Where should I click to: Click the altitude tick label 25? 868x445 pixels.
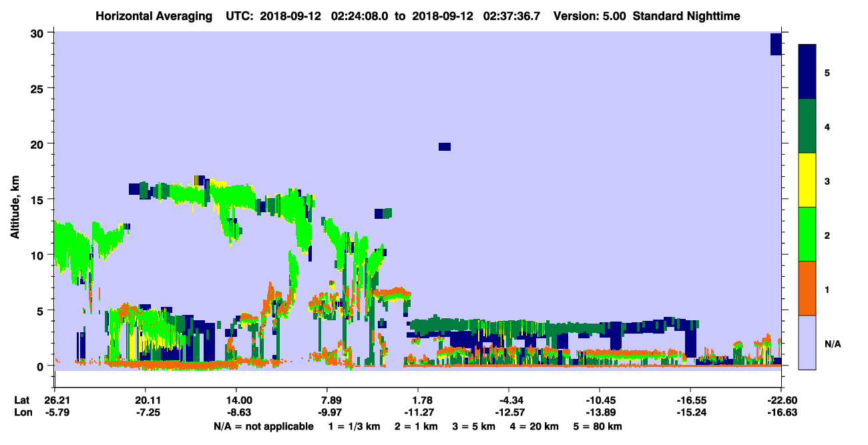click(39, 88)
